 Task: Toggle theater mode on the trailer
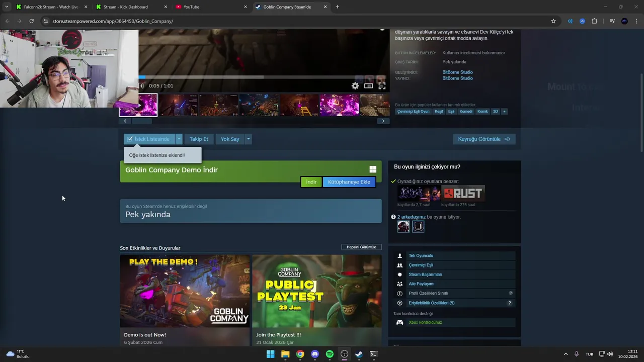tap(369, 86)
